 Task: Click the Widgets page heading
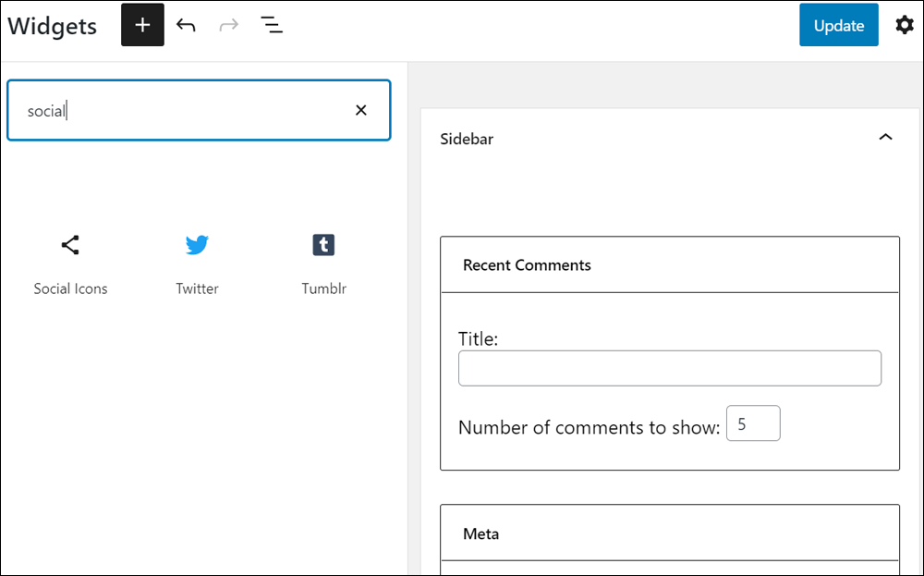tap(52, 26)
